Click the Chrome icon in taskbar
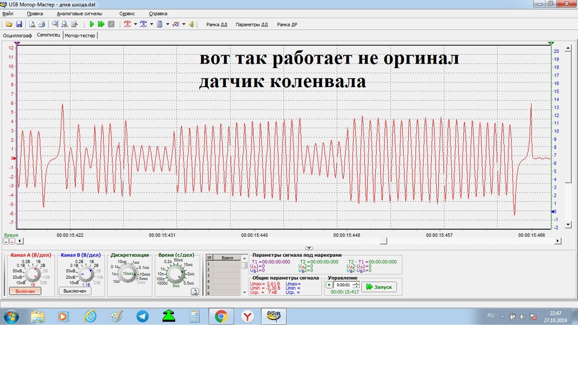 pyautogui.click(x=221, y=317)
